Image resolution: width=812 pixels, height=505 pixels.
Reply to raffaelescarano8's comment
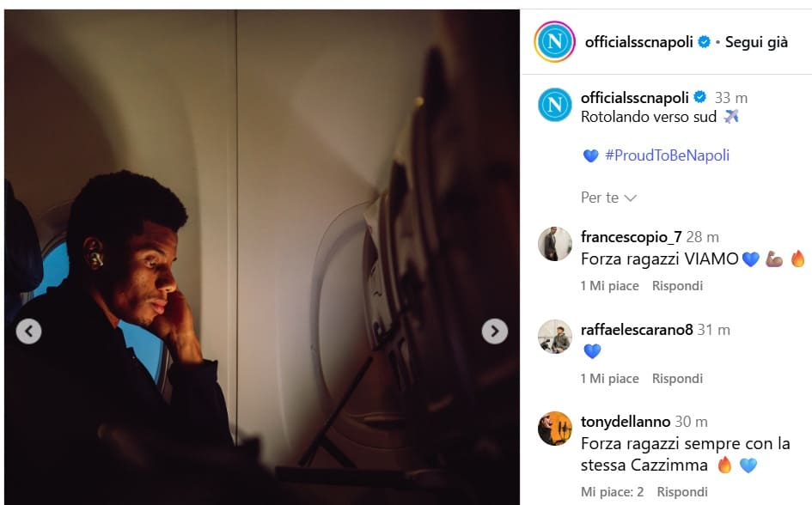click(677, 378)
